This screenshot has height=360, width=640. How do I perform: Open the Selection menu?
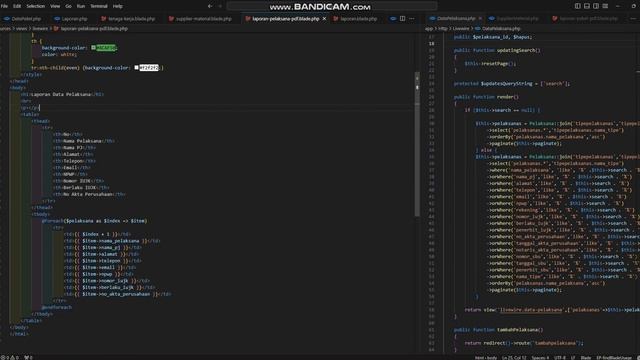36,6
